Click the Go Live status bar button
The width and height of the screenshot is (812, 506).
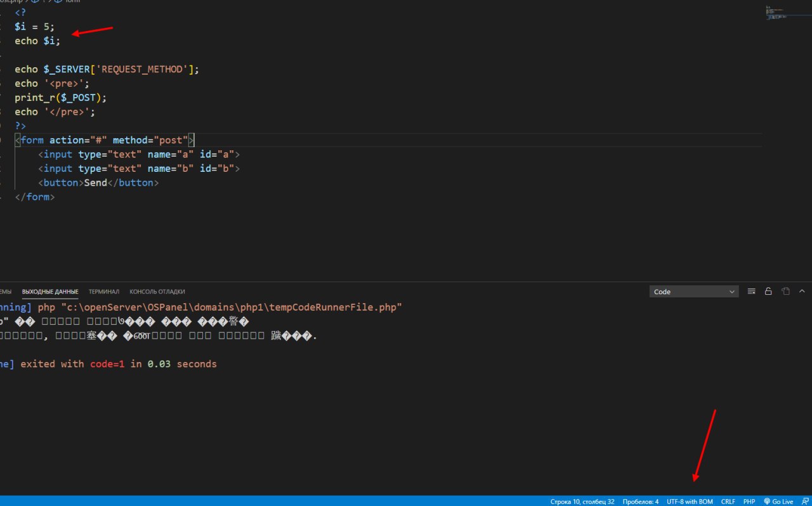pos(778,502)
